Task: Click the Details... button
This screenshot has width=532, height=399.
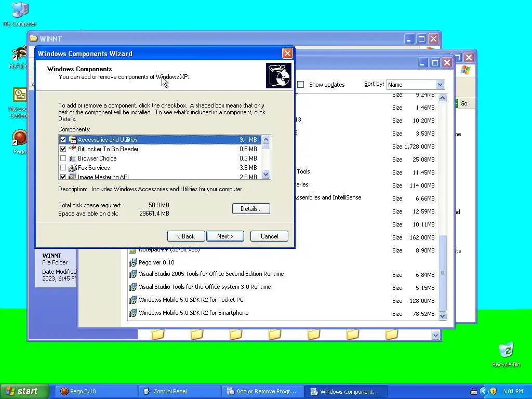Action: tap(251, 209)
